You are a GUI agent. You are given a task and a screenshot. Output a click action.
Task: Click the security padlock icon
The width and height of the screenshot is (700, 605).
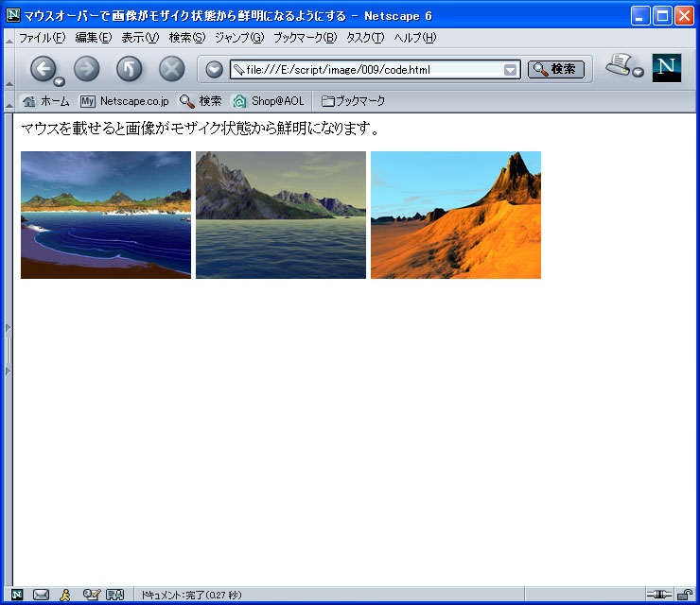click(x=684, y=595)
